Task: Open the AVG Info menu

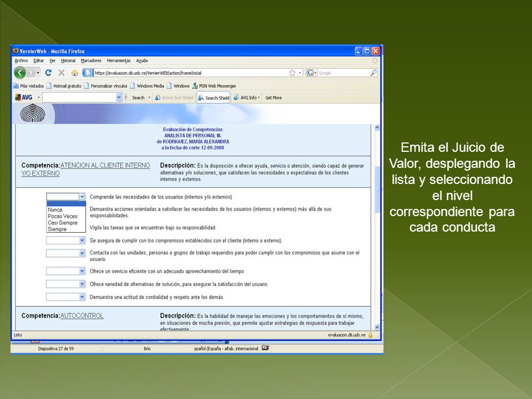Action: [247, 98]
